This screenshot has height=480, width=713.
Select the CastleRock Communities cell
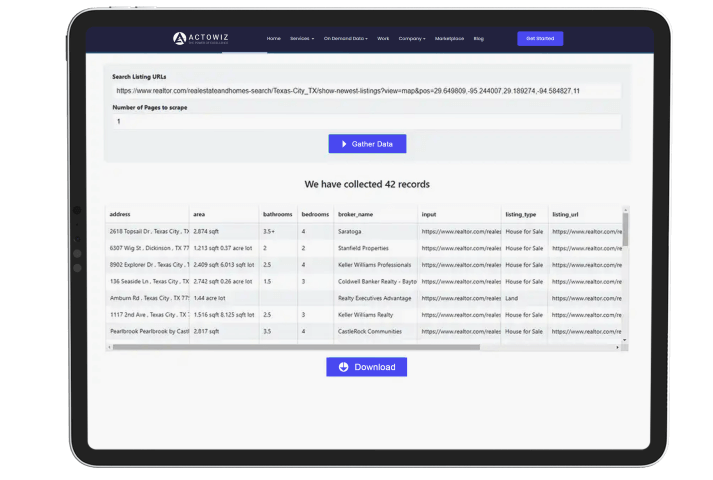pyautogui.click(x=376, y=331)
